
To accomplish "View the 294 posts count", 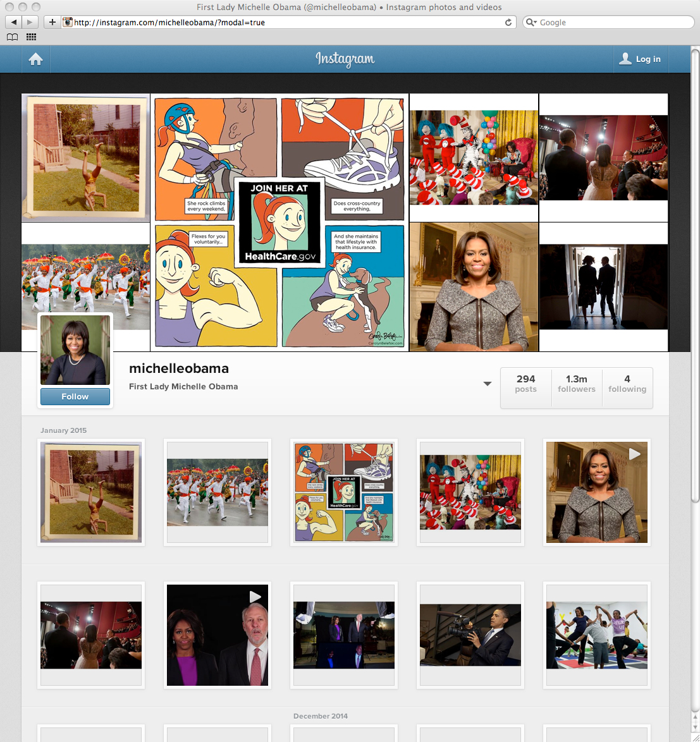I will coord(526,384).
